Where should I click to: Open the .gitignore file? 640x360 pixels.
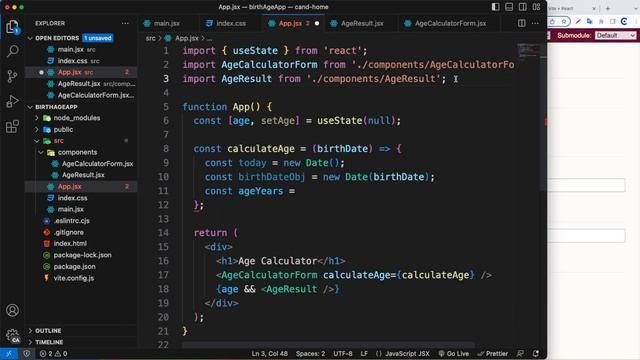69,232
